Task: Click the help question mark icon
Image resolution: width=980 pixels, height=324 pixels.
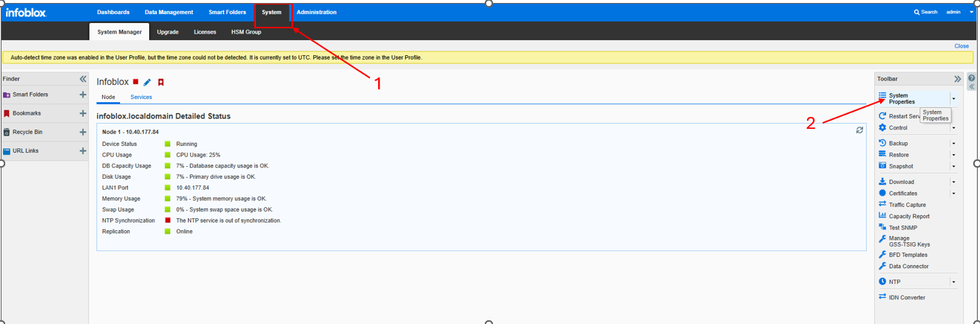Action: [972, 77]
